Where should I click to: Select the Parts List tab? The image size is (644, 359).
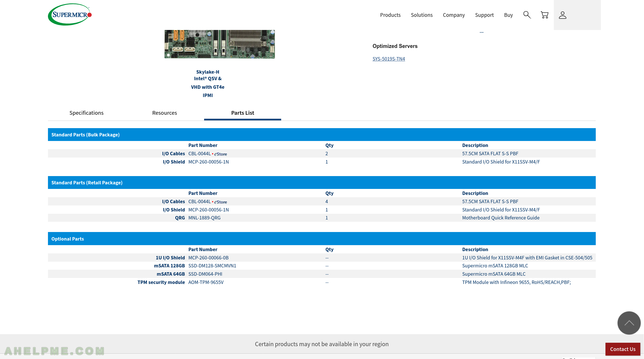pyautogui.click(x=242, y=113)
